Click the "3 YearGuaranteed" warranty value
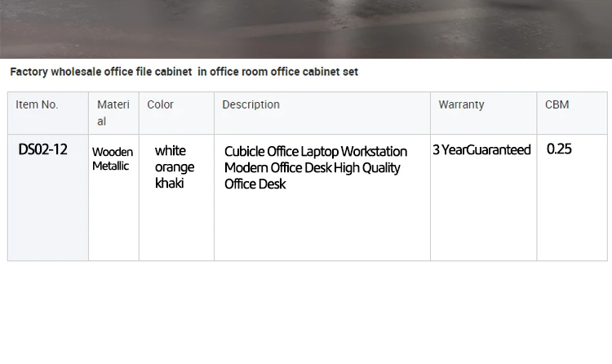Screen dimensions: 612x364 (481, 150)
